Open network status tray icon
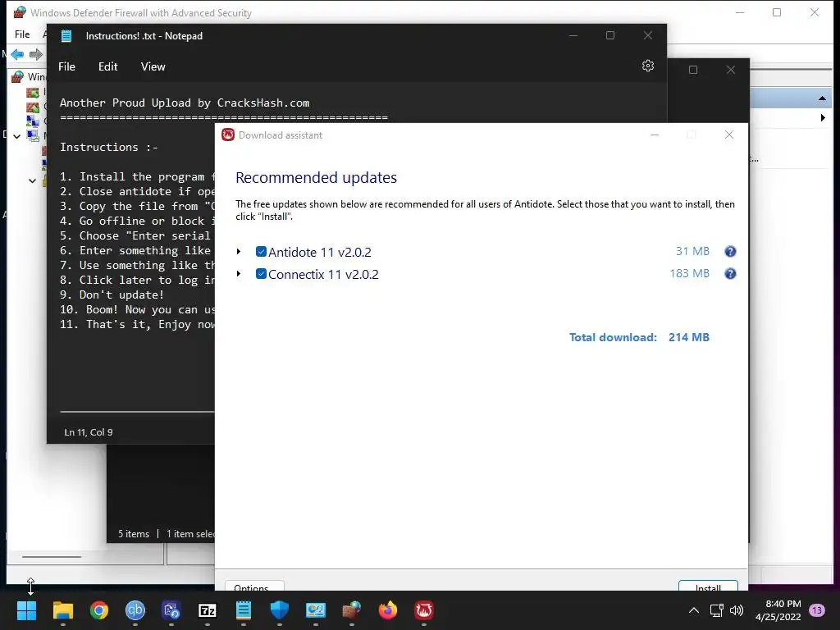 tap(716, 610)
